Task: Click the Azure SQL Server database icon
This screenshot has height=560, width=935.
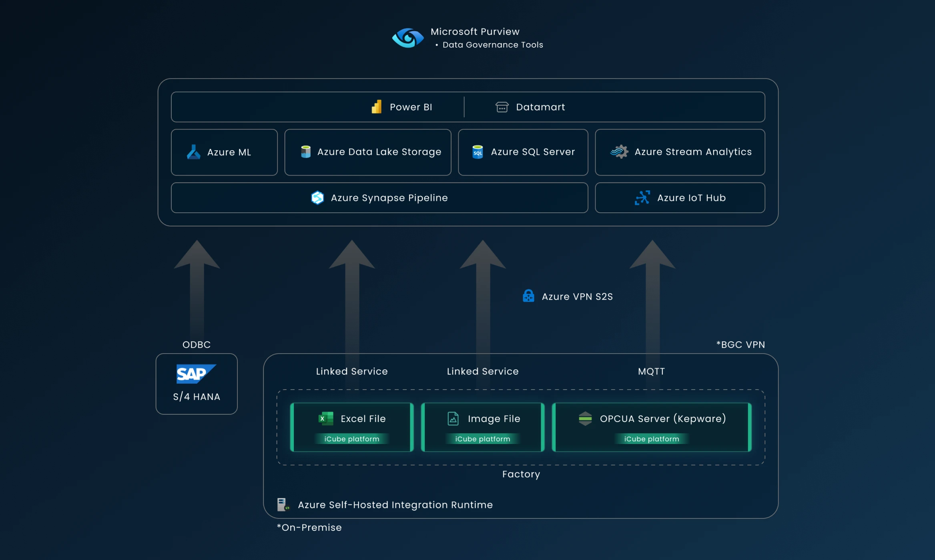Action: click(x=478, y=152)
